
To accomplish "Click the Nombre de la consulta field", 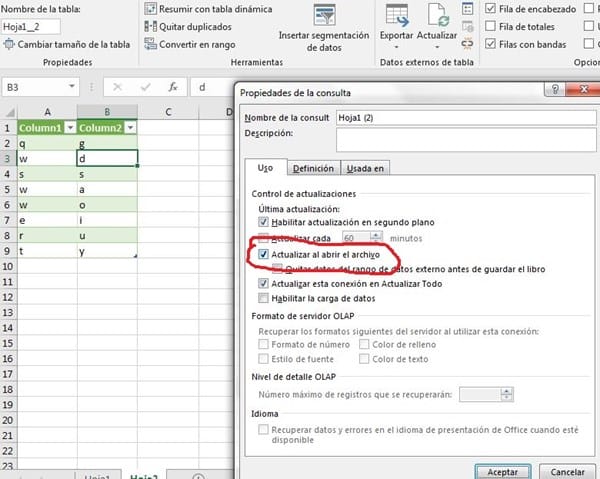I will tap(466, 118).
